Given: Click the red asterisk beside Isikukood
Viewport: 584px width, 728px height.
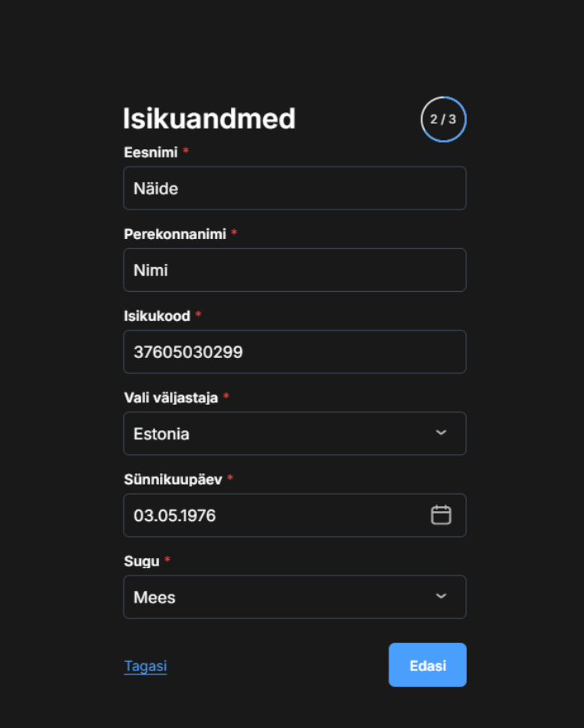Looking at the screenshot, I should point(198,316).
